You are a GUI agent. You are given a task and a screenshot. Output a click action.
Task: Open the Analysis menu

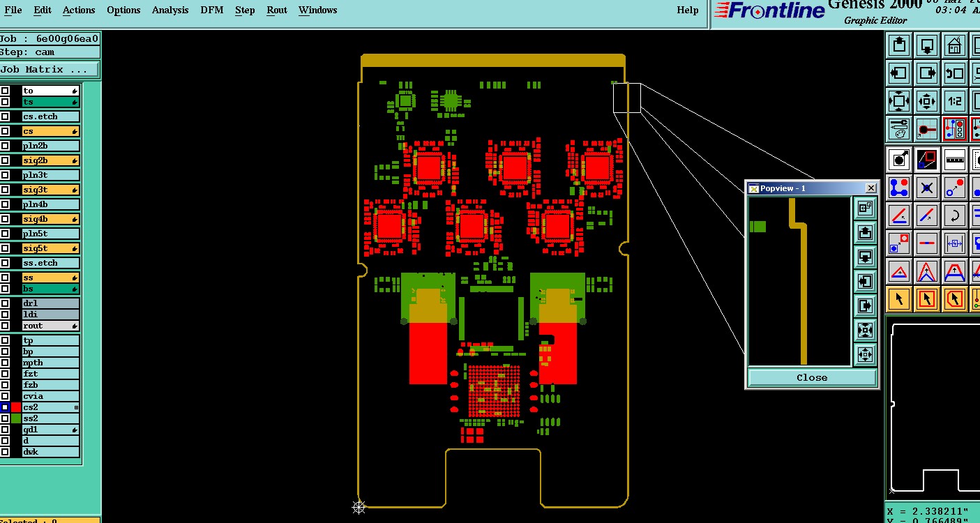170,10
